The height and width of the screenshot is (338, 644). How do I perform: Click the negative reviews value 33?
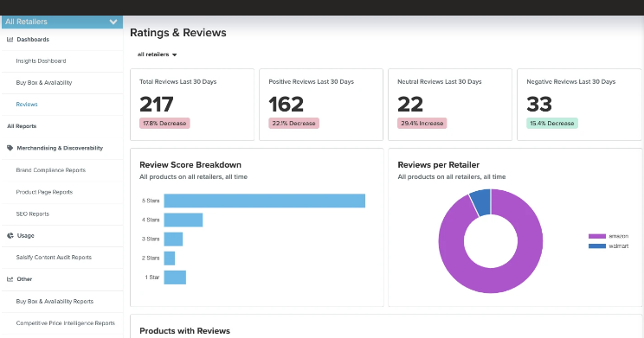tap(539, 105)
